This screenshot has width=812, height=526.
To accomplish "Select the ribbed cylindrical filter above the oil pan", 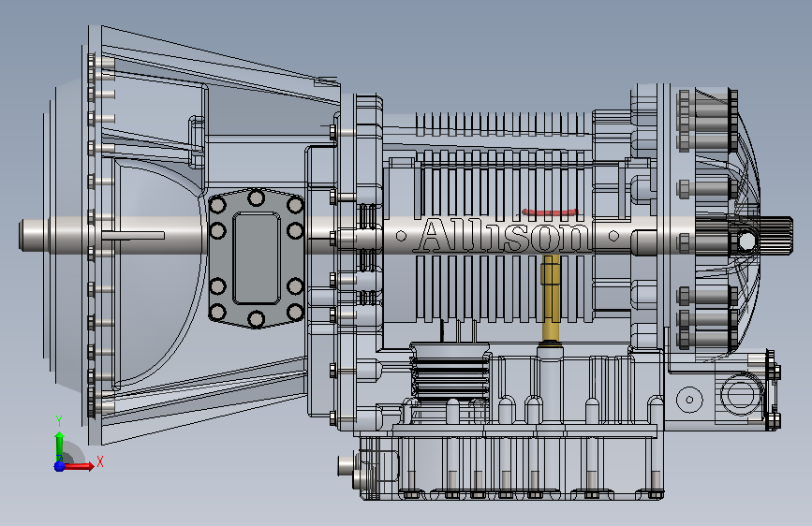I will coord(450,372).
